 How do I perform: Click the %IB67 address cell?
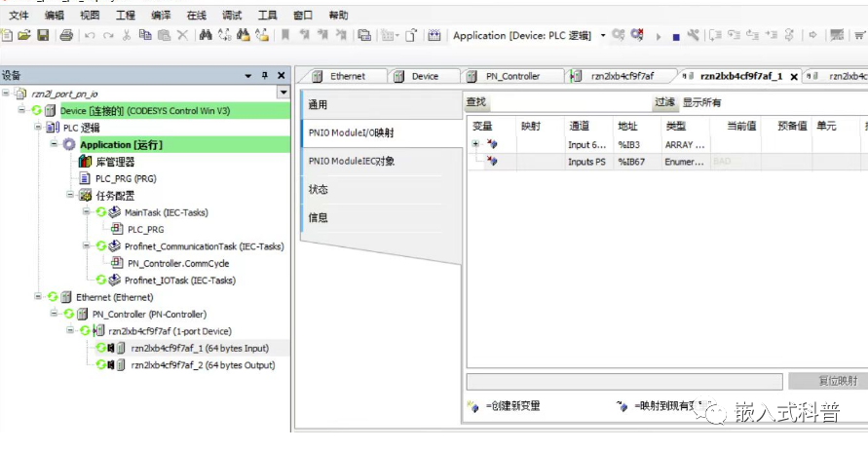pyautogui.click(x=637, y=162)
